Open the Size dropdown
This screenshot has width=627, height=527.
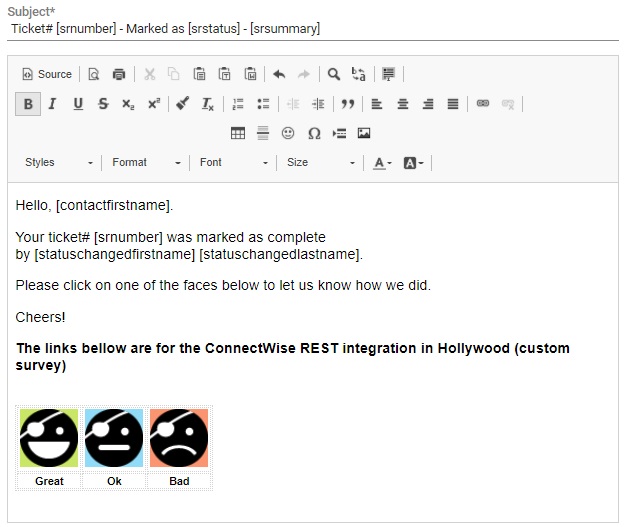321,162
